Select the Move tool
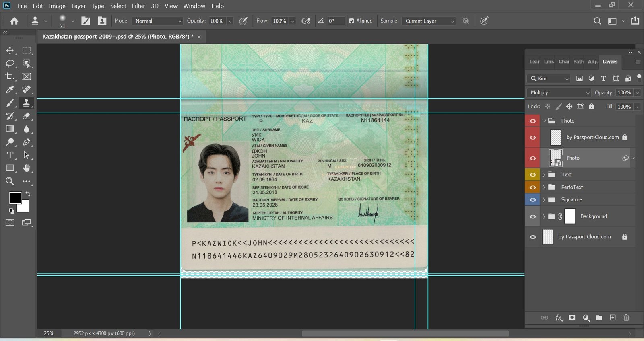The image size is (644, 341). (x=10, y=51)
